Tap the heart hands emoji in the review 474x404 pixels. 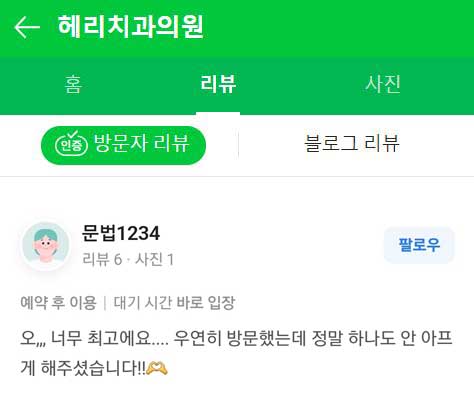click(157, 368)
